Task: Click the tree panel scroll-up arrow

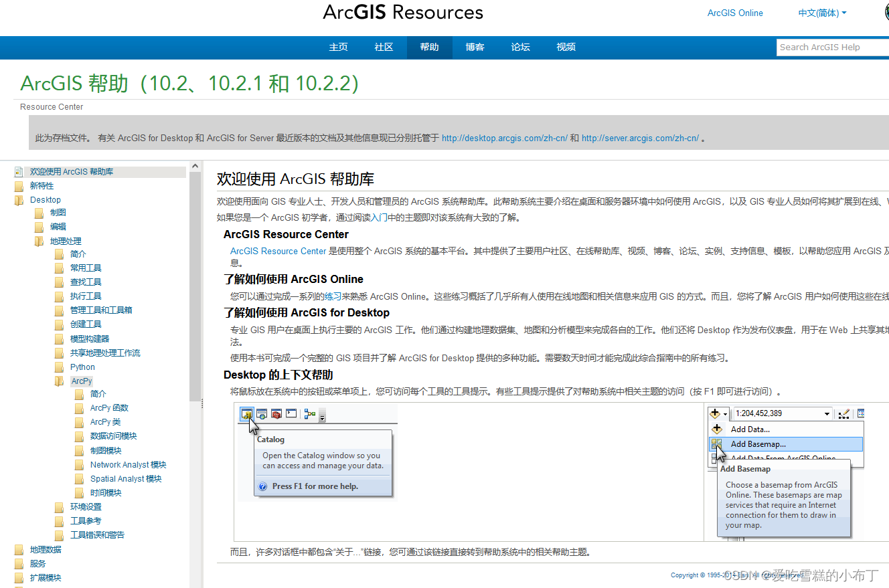Action: tap(195, 166)
